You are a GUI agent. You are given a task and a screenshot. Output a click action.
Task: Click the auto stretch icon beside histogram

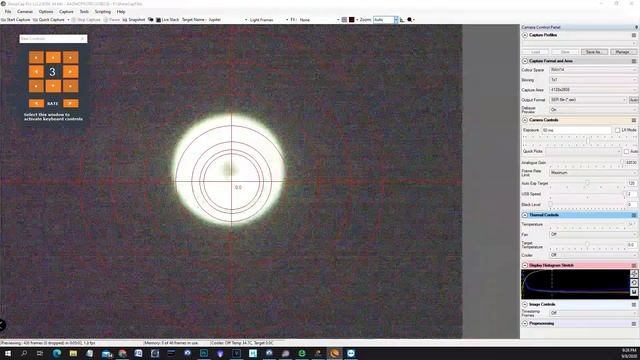point(634,274)
